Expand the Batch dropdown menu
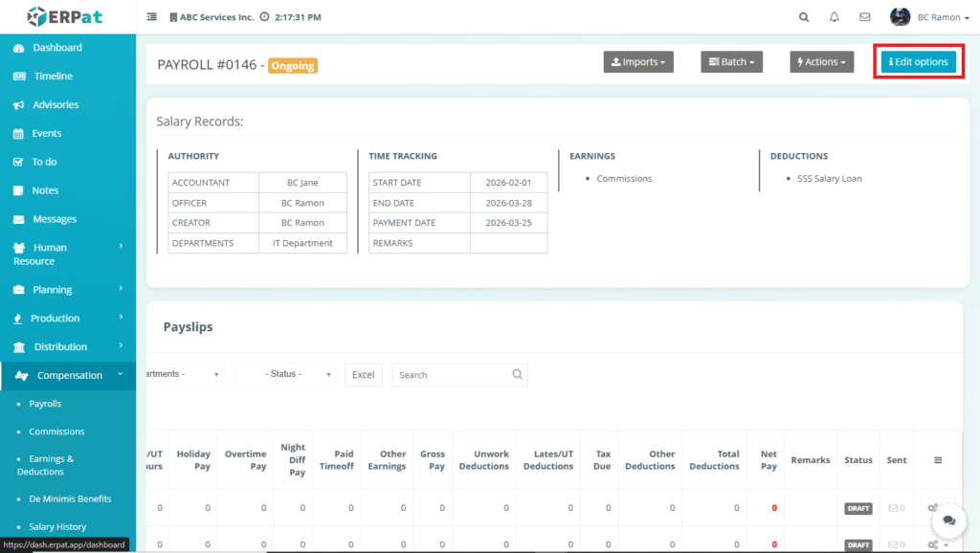980x553 pixels. (x=732, y=62)
